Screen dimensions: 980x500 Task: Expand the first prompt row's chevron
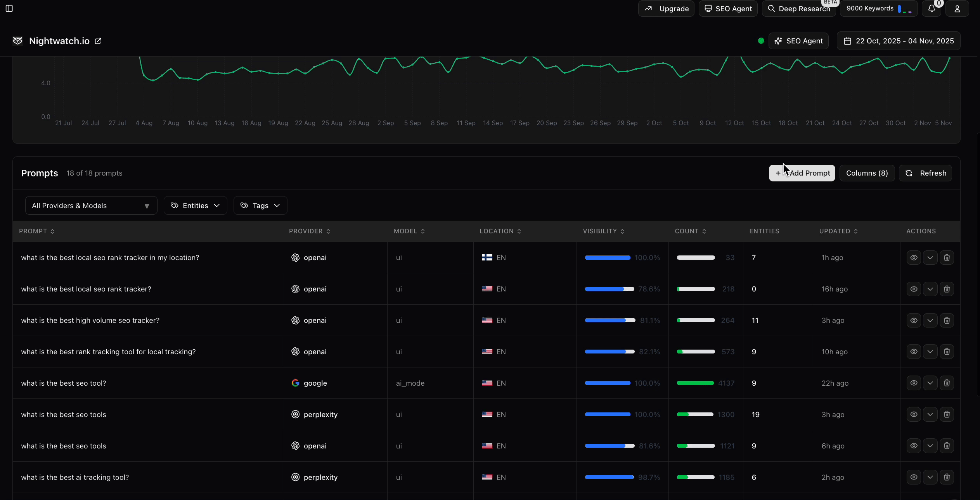[930, 257]
